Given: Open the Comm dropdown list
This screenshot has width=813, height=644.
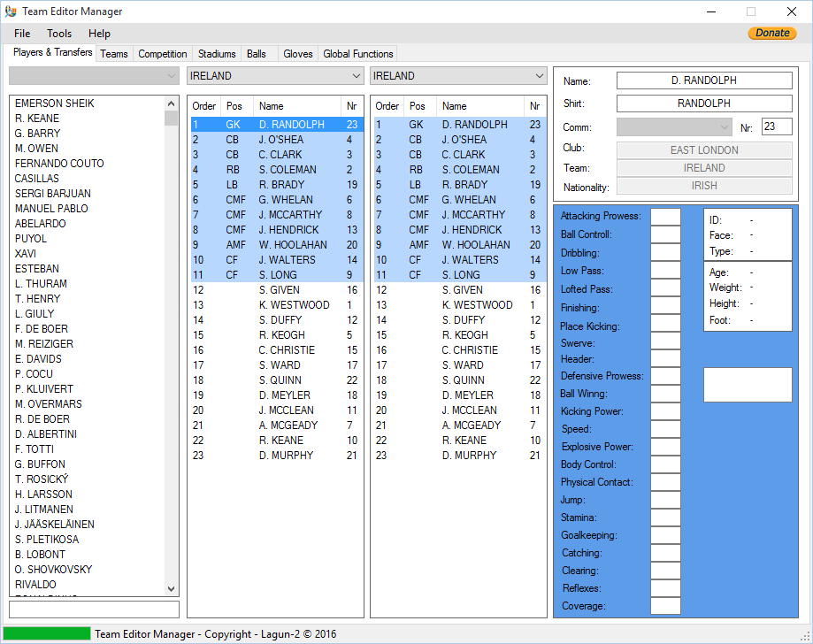Looking at the screenshot, I should pyautogui.click(x=674, y=126).
